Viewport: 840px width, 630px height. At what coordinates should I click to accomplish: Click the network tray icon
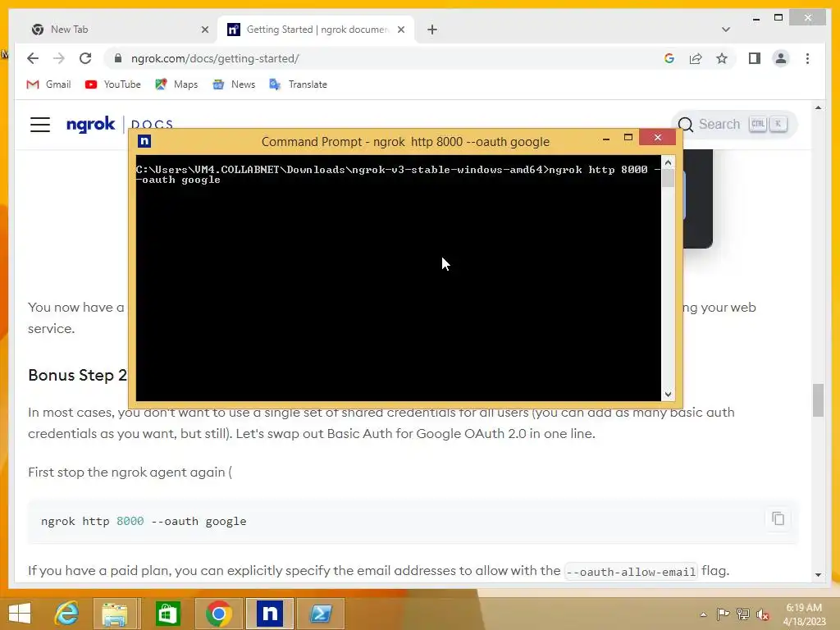pyautogui.click(x=743, y=614)
